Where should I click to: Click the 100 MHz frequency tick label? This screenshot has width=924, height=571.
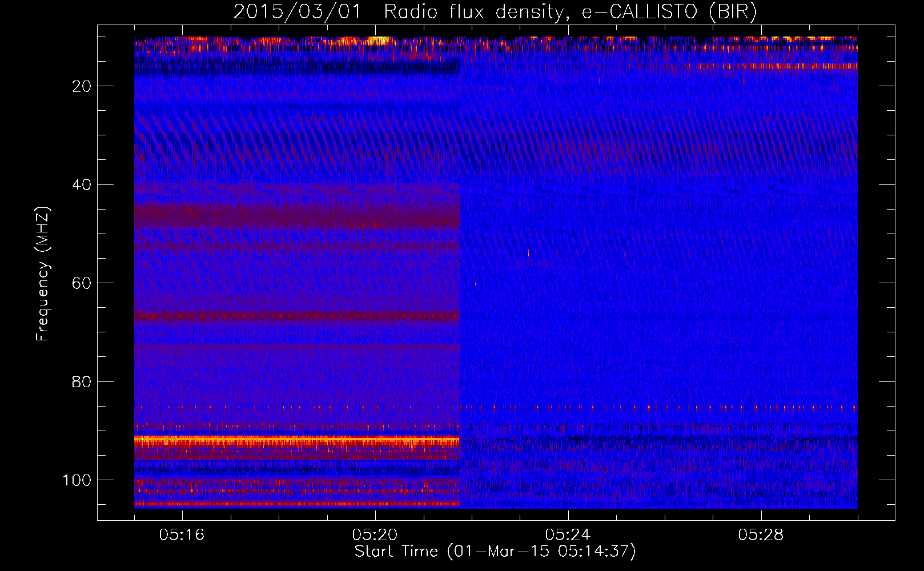[77, 480]
